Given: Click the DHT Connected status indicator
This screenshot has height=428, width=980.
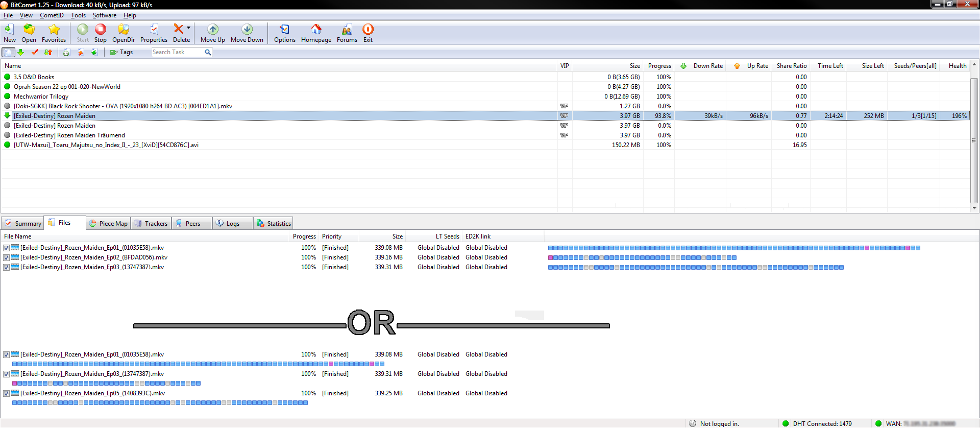Looking at the screenshot, I should [x=817, y=423].
